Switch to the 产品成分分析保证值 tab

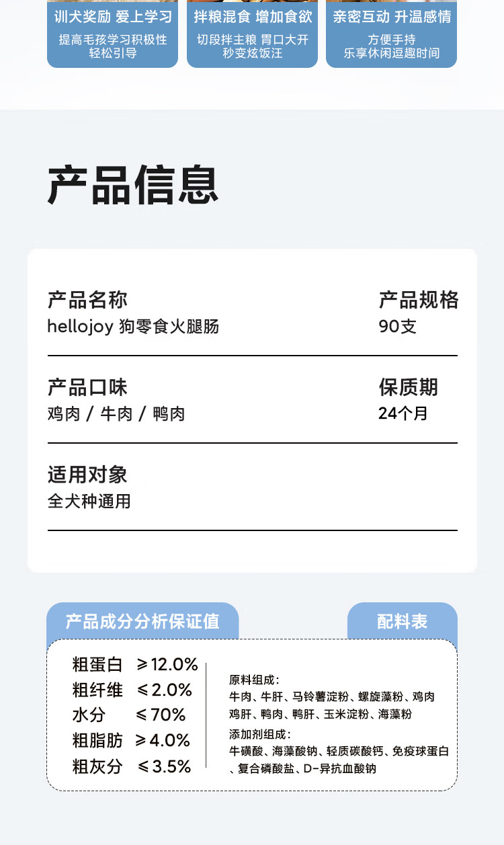(x=142, y=621)
